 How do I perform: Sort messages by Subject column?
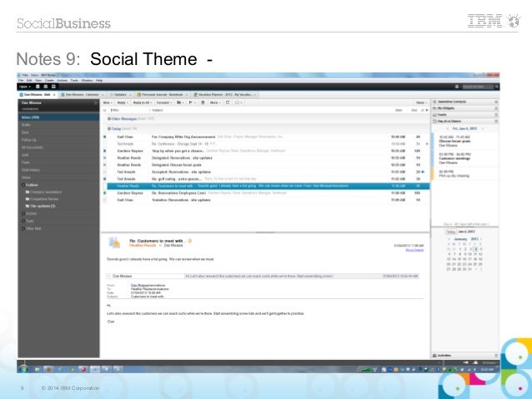tap(157, 110)
